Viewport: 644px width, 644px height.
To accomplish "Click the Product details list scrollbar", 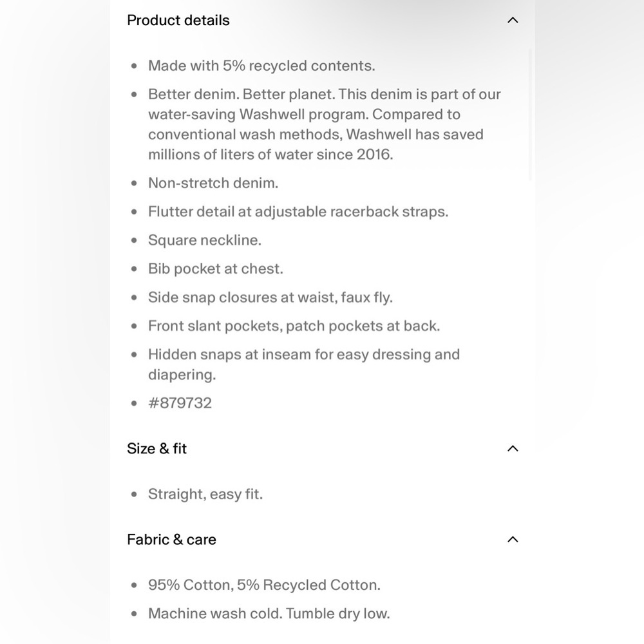I will (530, 115).
